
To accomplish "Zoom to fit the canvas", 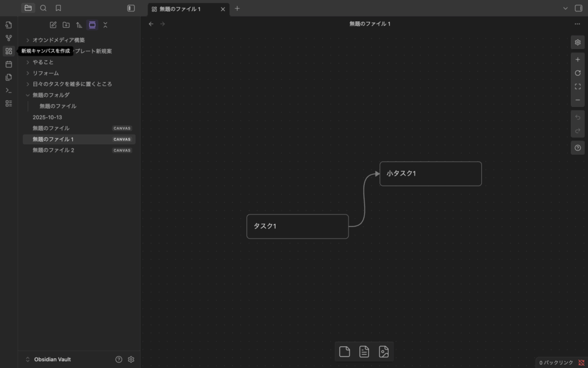I will 578,87.
